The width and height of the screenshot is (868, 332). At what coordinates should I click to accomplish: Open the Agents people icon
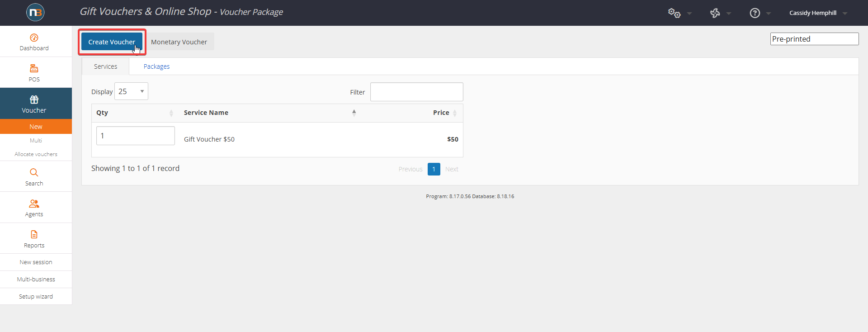click(x=34, y=204)
